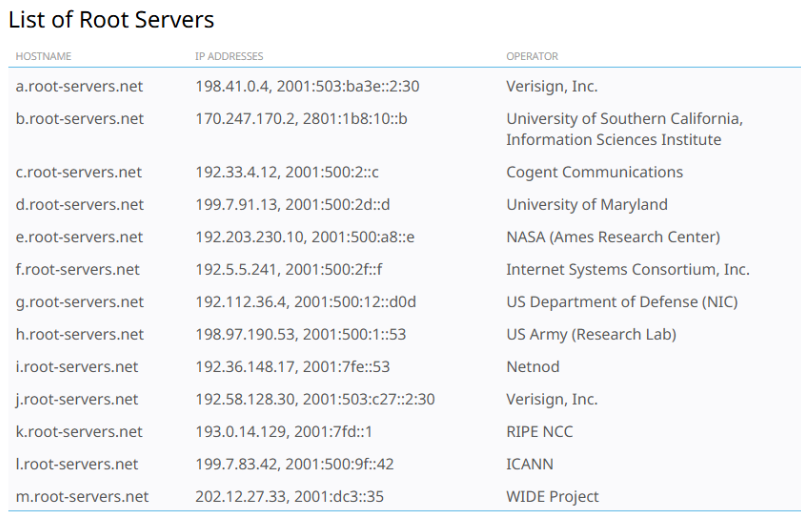
Task: Click IP cell 192.203.230.10, 2001:500:a8::e
Action: pos(305,237)
